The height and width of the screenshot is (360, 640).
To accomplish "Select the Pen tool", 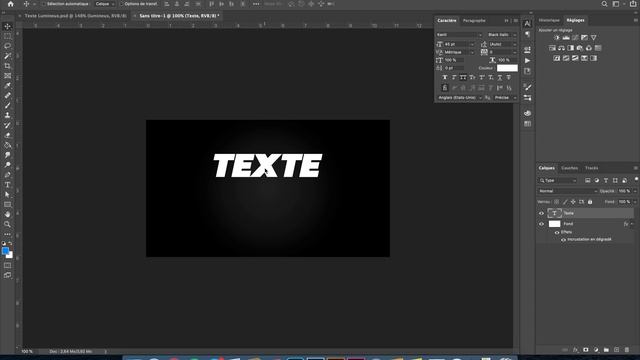I will (7, 175).
